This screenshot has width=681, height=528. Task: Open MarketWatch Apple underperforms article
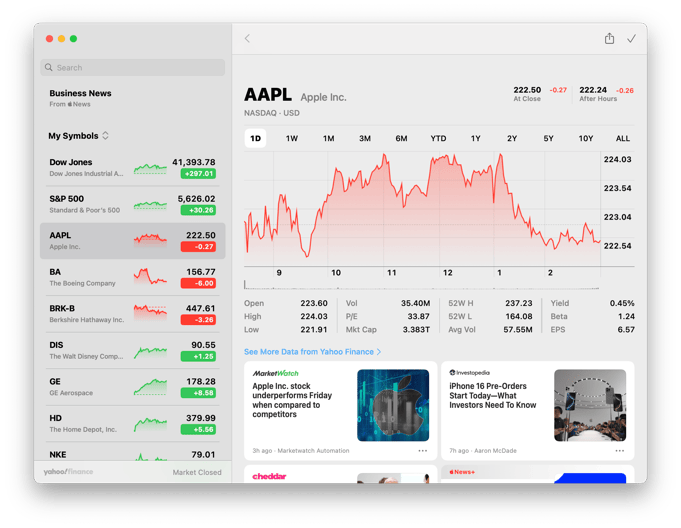point(340,410)
